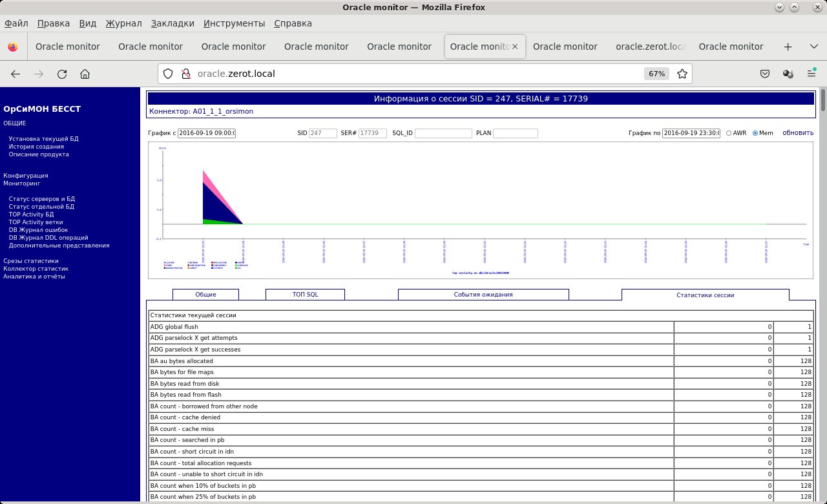The height and width of the screenshot is (504, 827).
Task: Open the Закладки menu
Action: coord(173,23)
